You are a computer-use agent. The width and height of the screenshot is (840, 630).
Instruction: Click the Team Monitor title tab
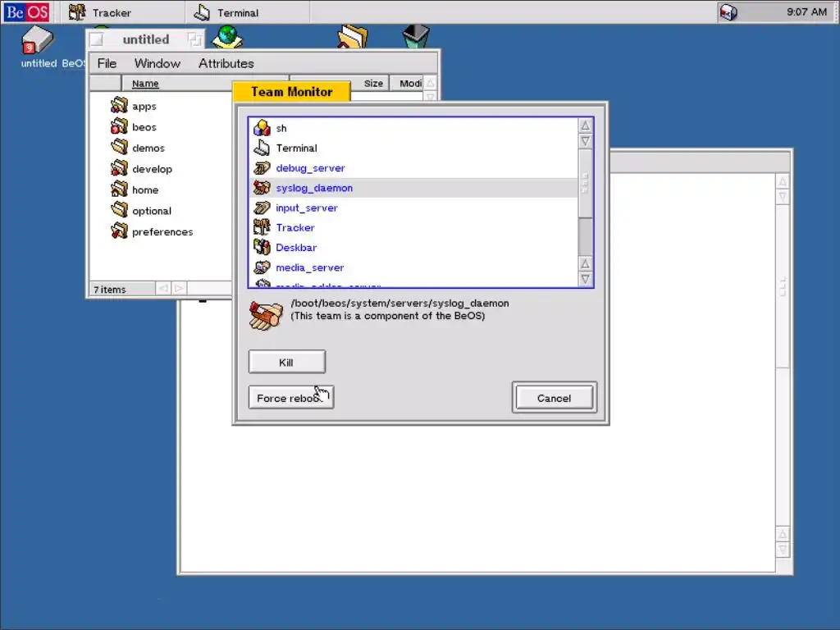coord(291,92)
